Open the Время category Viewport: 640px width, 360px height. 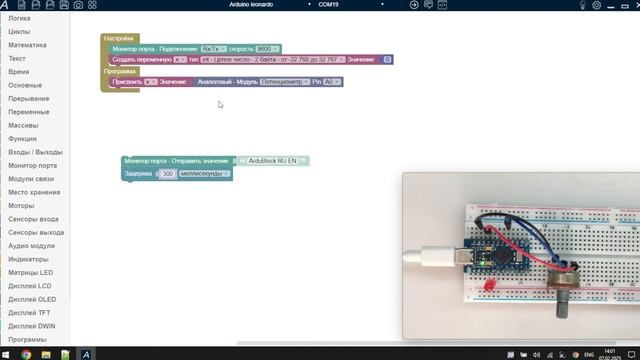point(18,72)
